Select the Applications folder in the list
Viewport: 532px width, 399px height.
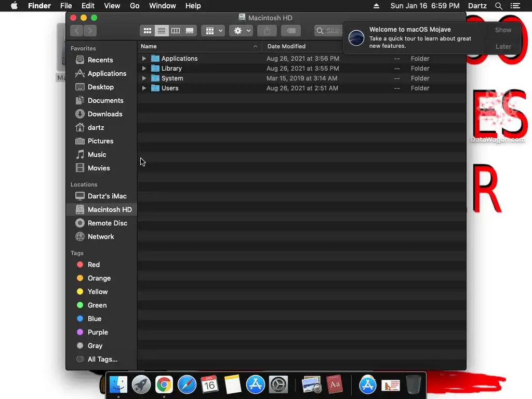point(302,58)
